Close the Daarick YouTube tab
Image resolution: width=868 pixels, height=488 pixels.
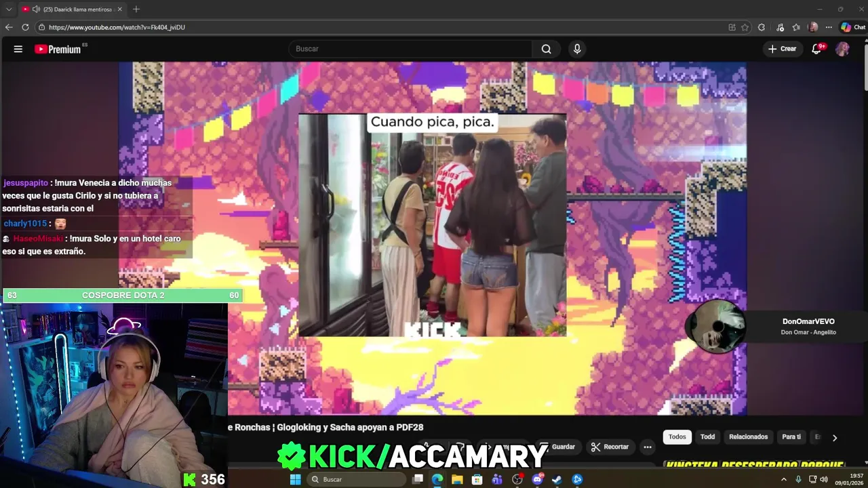click(120, 9)
